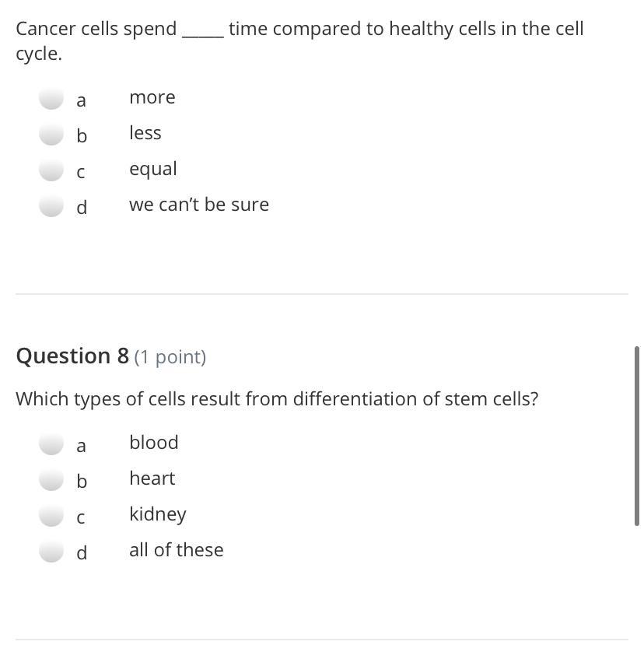Click the 'equal' answer text
644x645 pixels.
coord(153,169)
